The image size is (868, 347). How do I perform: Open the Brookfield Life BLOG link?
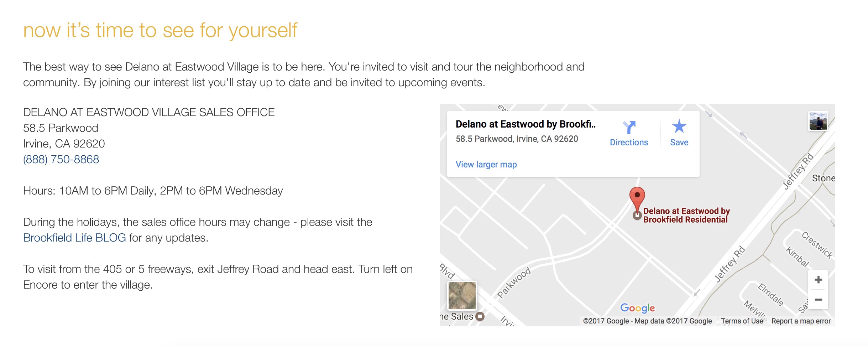pyautogui.click(x=74, y=238)
